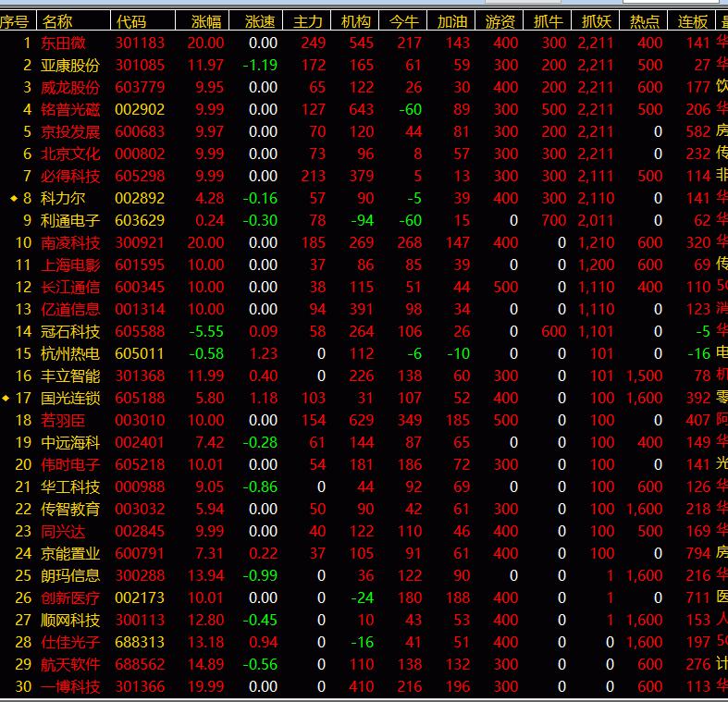Select stock 传智教育
Viewport: 728px width, 702px height.
tap(70, 510)
